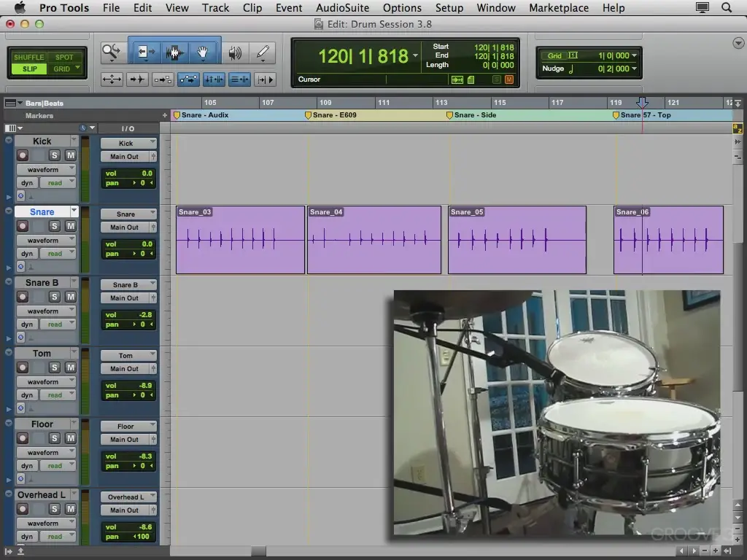The height and width of the screenshot is (560, 747).
Task: Click the drum kit video thumbnail
Action: [x=557, y=413]
